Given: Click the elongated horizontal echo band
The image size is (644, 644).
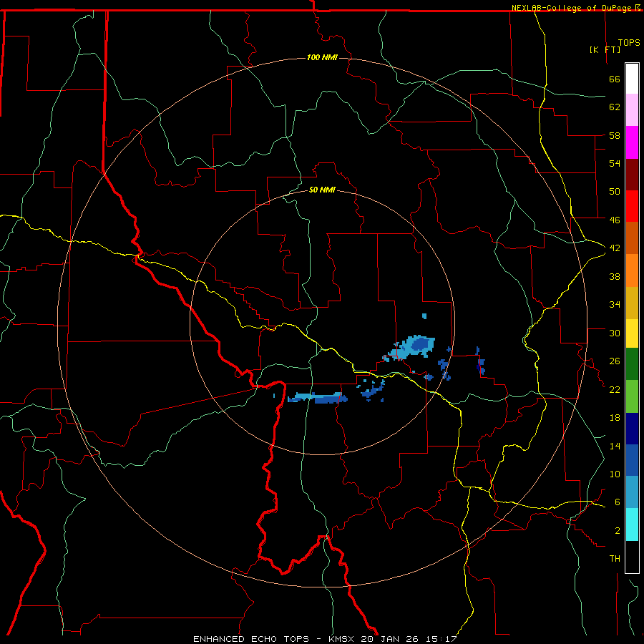Looking at the screenshot, I should click(x=318, y=398).
